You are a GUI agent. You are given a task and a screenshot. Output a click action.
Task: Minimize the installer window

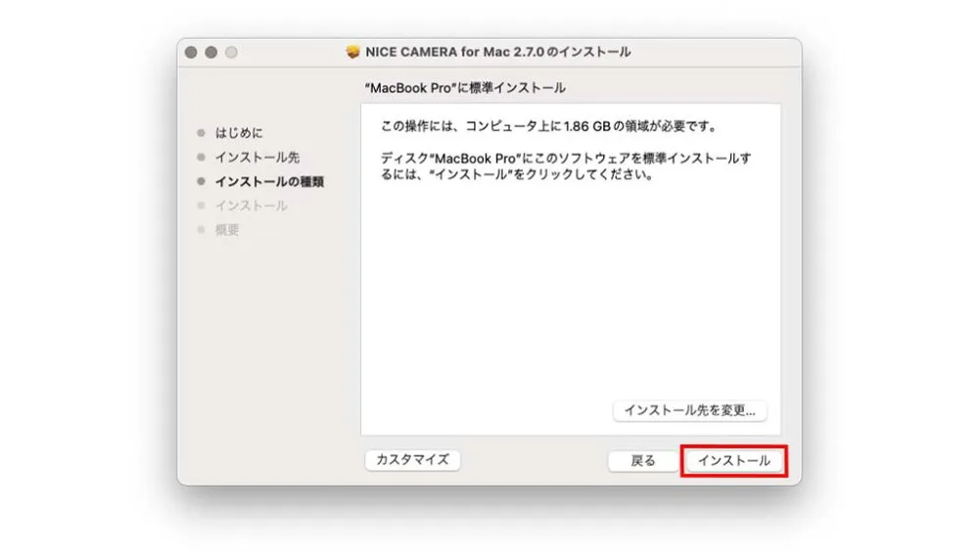(211, 53)
